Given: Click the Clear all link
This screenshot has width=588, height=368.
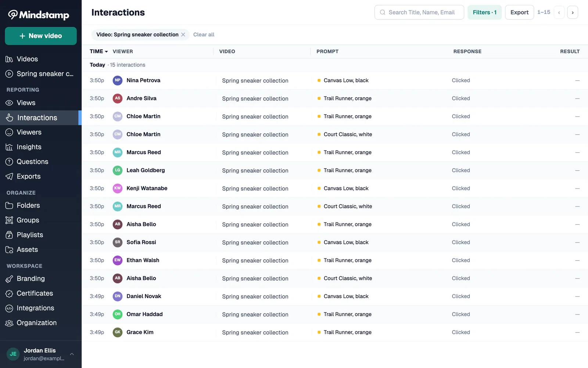Looking at the screenshot, I should pyautogui.click(x=204, y=35).
